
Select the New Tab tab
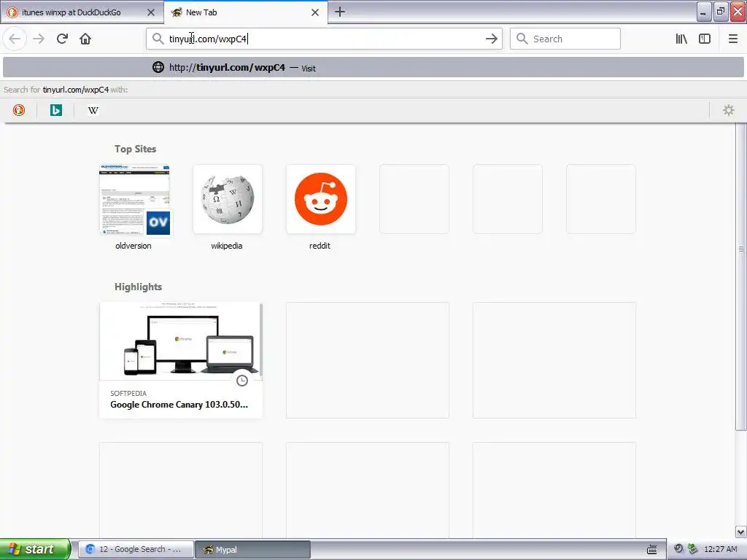pyautogui.click(x=246, y=12)
